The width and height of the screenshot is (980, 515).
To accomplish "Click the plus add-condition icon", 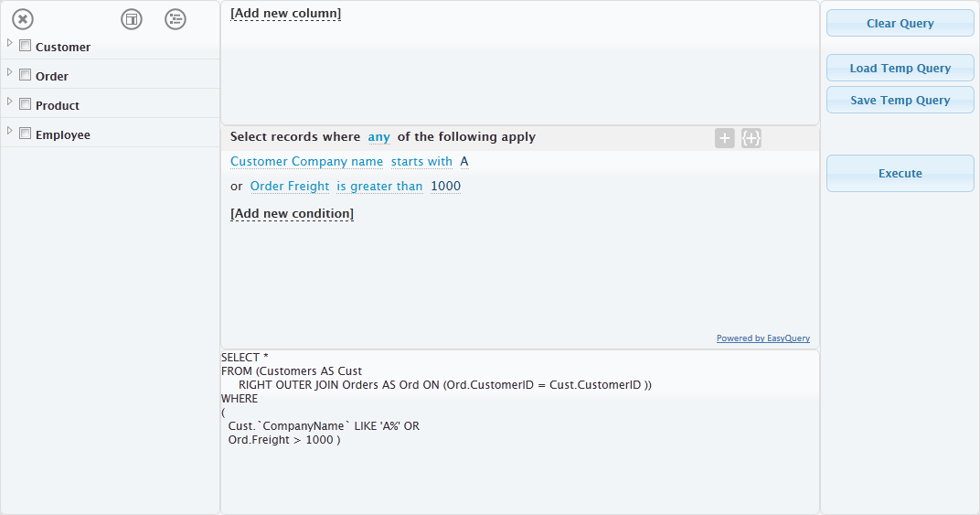I will 724,138.
